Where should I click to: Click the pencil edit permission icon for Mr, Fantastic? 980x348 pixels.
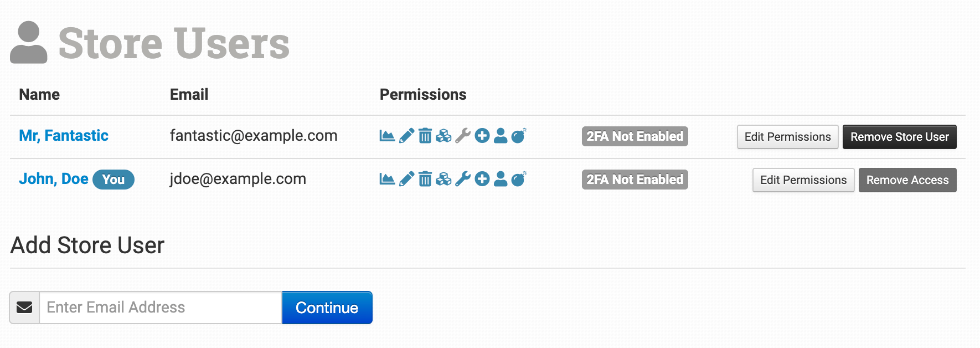coord(406,136)
